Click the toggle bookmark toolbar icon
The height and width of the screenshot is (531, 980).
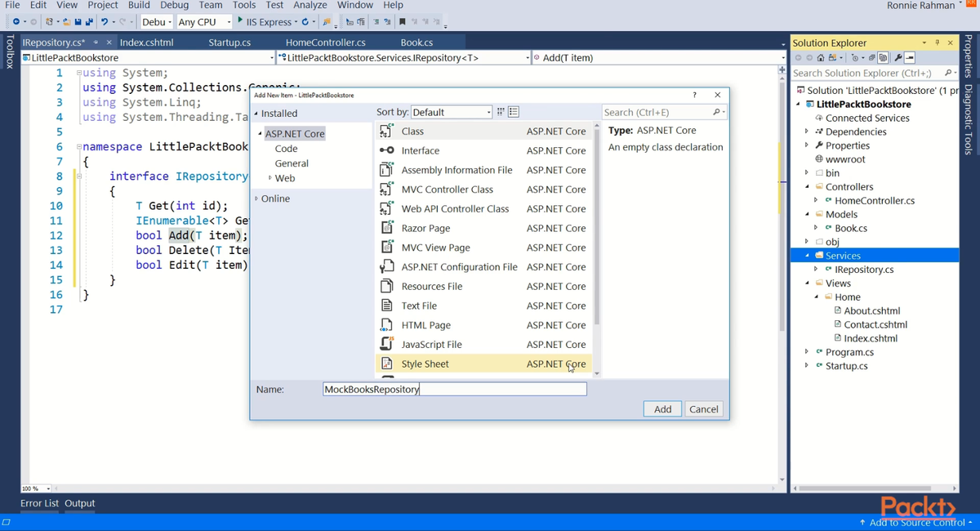coord(402,22)
